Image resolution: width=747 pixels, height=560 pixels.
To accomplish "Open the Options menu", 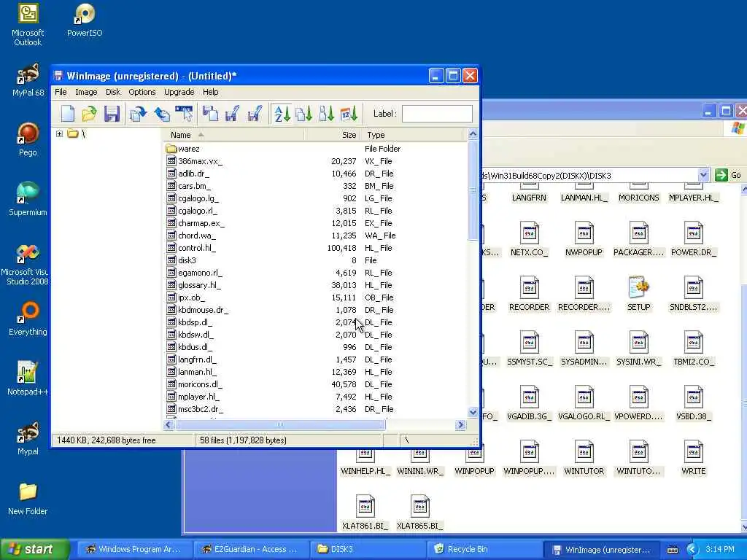I will click(142, 92).
